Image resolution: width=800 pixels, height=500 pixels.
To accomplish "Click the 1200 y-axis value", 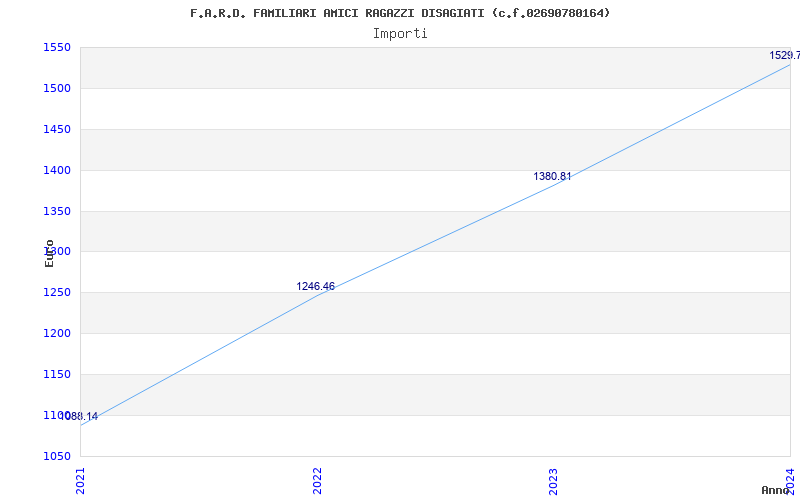I will (x=57, y=333).
